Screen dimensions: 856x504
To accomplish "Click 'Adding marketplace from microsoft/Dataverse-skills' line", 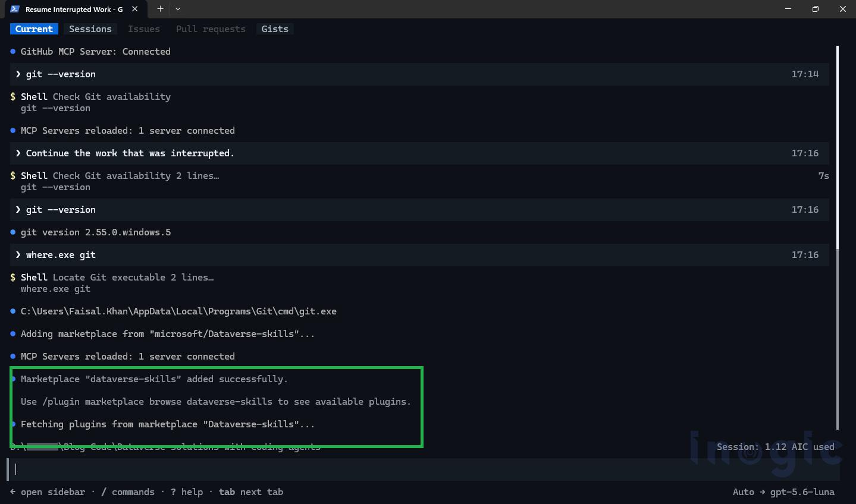I will coord(162,333).
